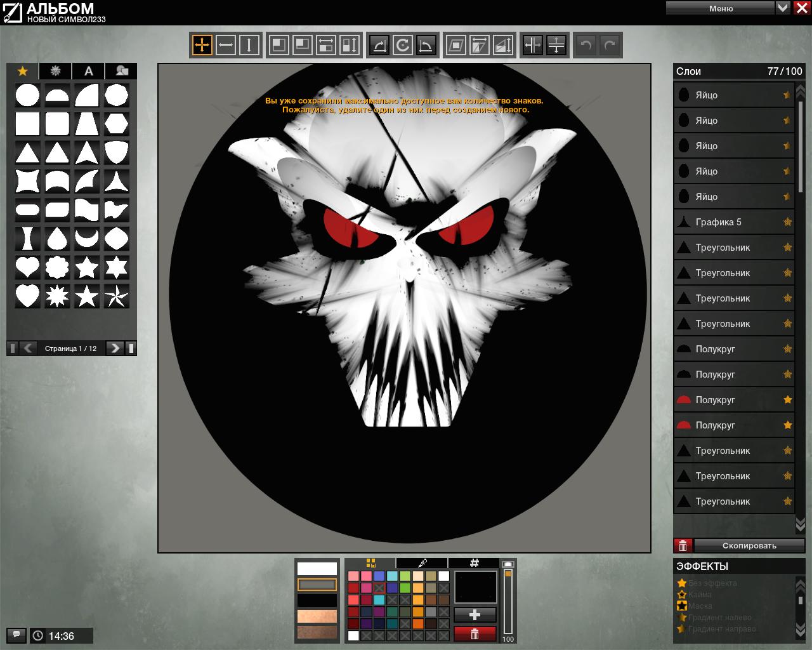Click the flip vertical mirror icon

pos(556,45)
